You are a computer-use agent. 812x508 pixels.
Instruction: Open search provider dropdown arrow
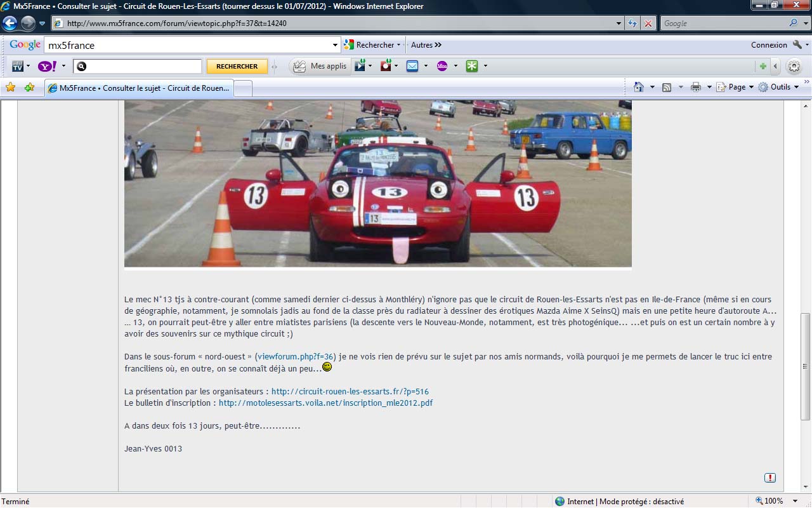click(x=806, y=23)
